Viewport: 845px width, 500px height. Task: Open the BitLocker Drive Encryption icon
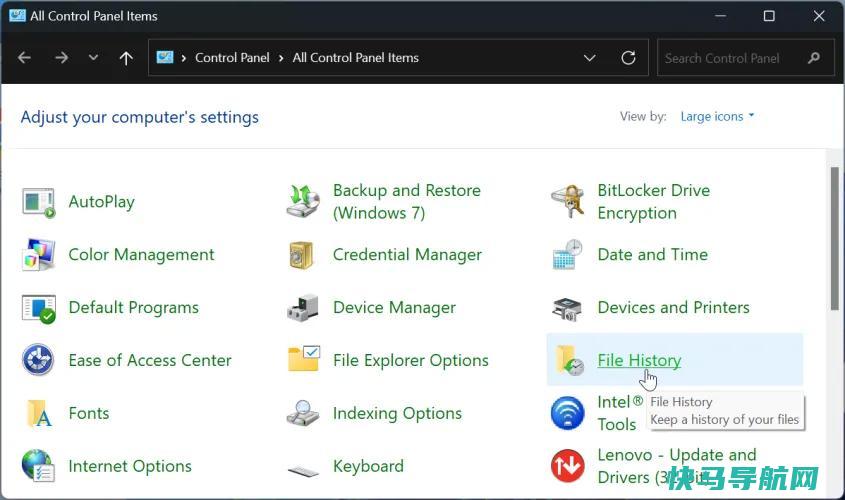click(567, 202)
